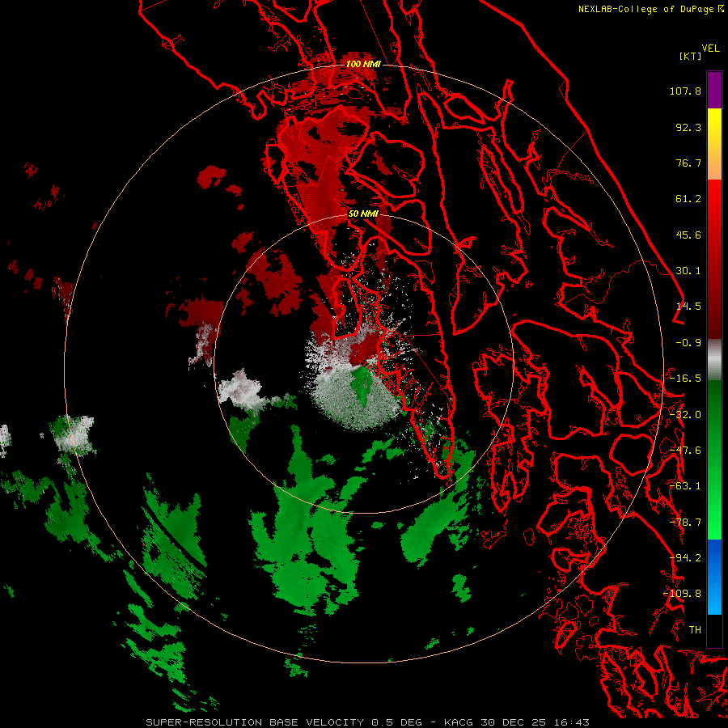Click the 50 NMI range ring label

363,214
